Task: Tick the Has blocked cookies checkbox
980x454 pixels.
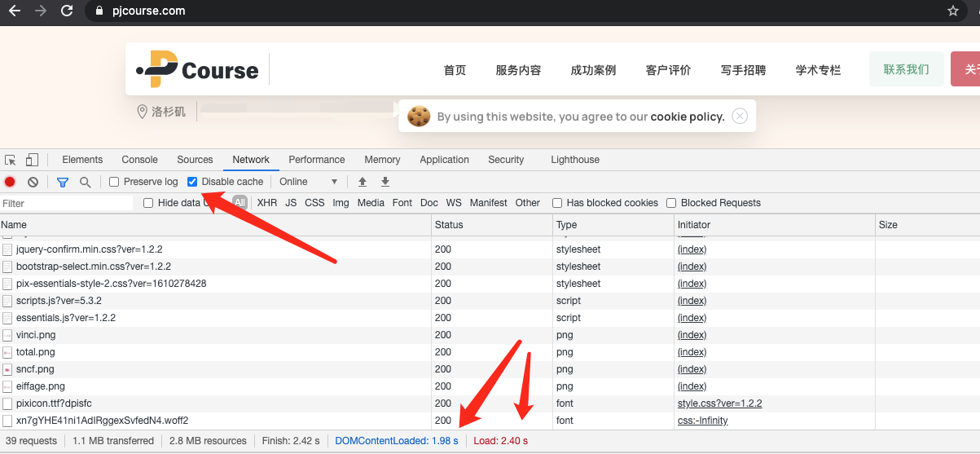Action: [557, 203]
